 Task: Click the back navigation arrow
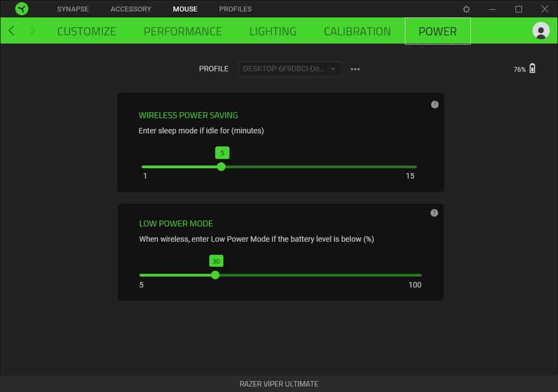click(11, 31)
